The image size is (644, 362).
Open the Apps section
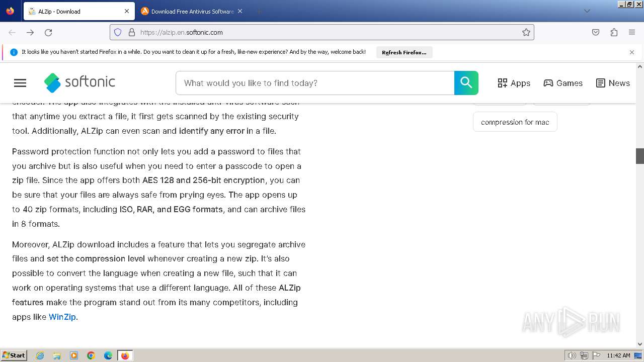pyautogui.click(x=514, y=83)
